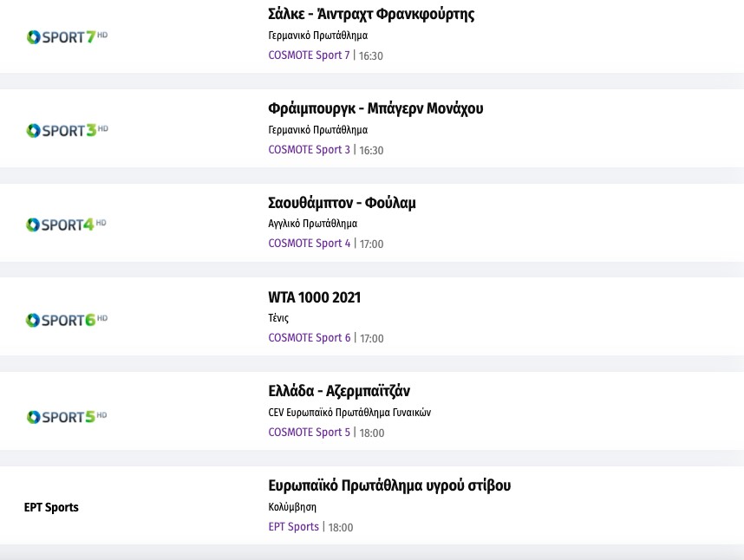This screenshot has height=560, width=744.
Task: Open the Φράιμπουργκ - Μπάγερν Μονάχου match title
Action: click(x=375, y=108)
